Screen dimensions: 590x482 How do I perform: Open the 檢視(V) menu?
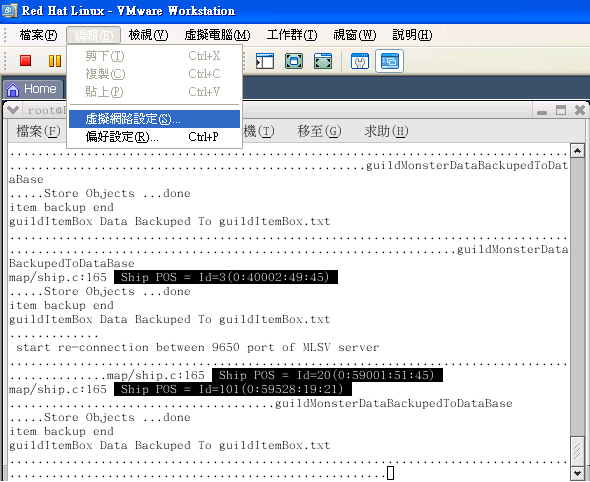148,35
